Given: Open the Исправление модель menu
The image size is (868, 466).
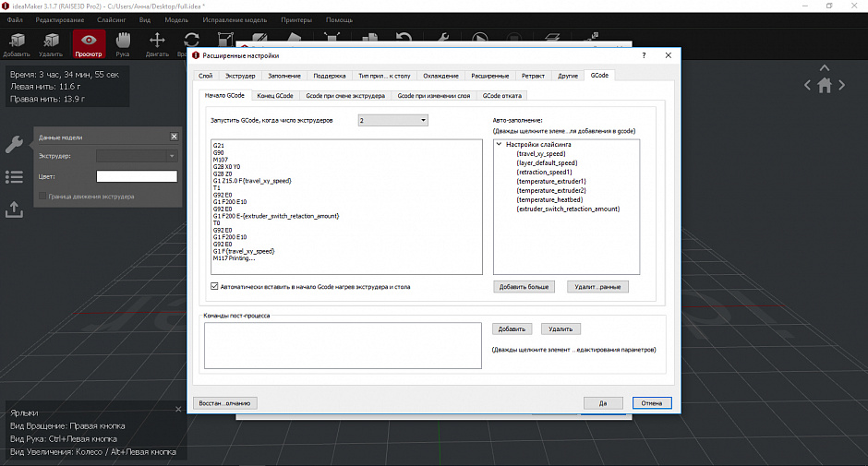Looking at the screenshot, I should [x=235, y=20].
